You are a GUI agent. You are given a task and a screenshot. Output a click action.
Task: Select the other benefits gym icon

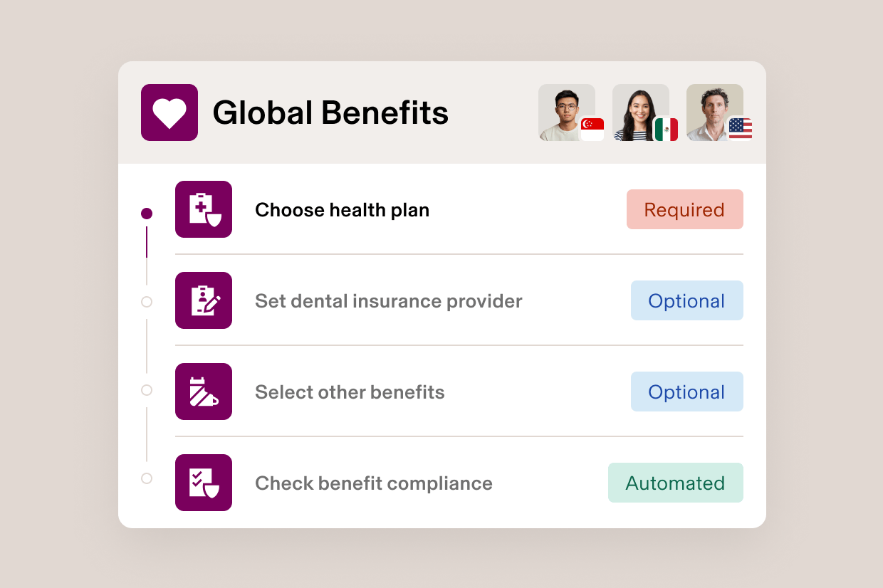[x=204, y=392]
